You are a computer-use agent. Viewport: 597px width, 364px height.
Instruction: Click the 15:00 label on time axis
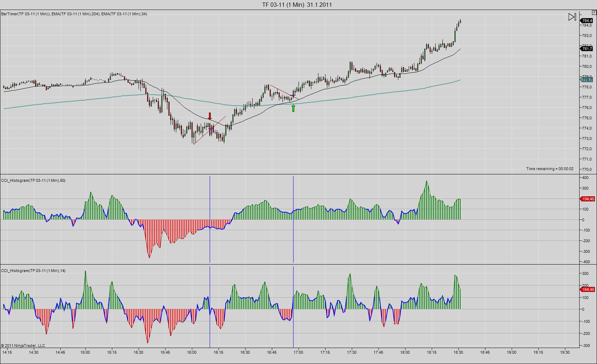(85, 352)
